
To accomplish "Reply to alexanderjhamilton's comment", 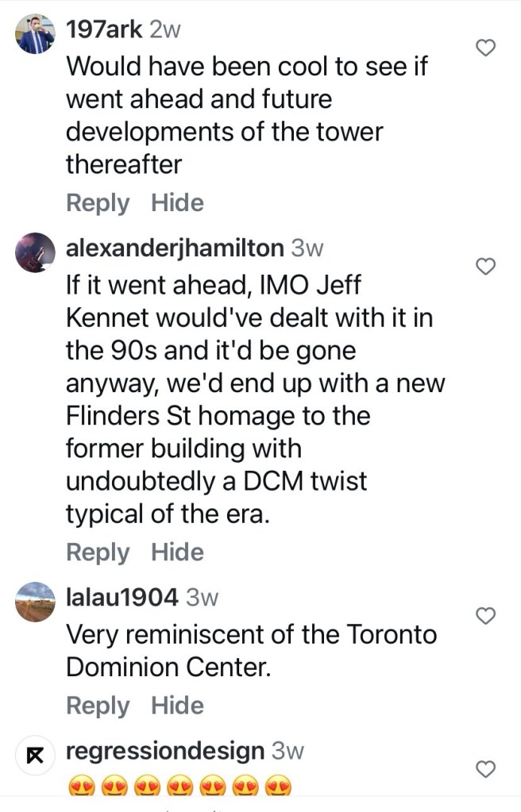I will pyautogui.click(x=97, y=552).
